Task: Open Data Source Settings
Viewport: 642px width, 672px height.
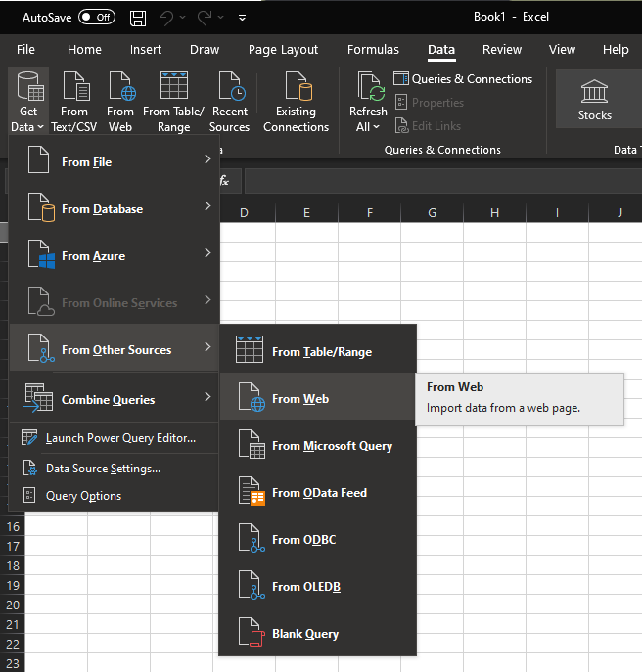Action: [x=115, y=469]
